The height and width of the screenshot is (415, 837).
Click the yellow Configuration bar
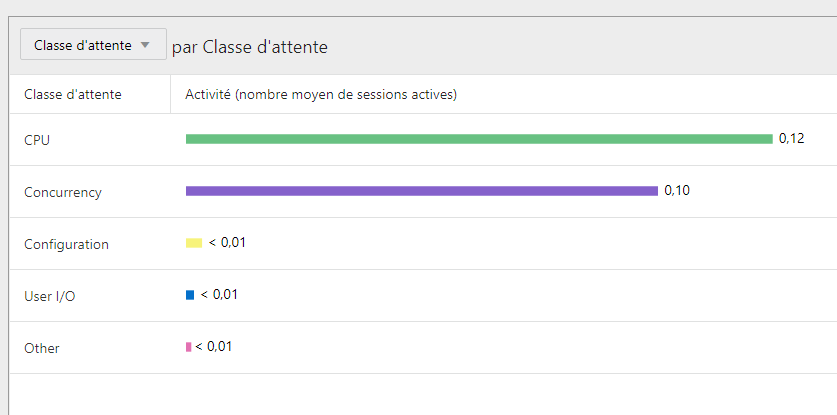(194, 243)
